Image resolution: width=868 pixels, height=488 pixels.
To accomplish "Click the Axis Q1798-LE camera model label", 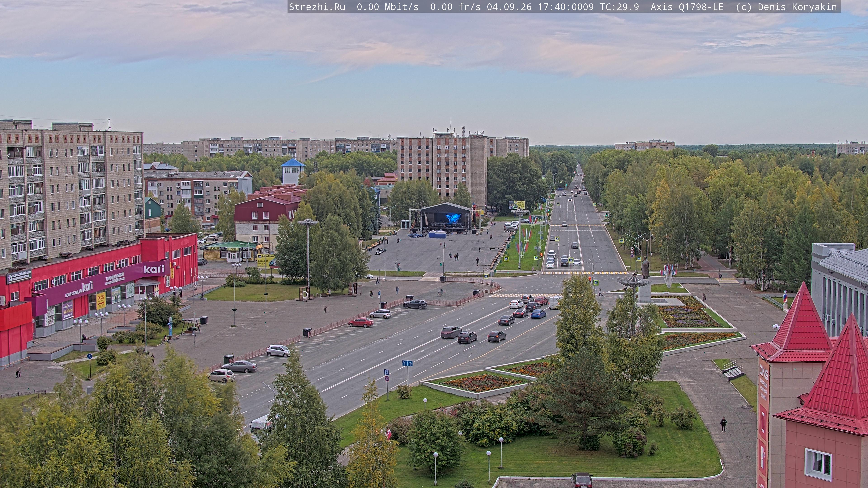I will (687, 7).
